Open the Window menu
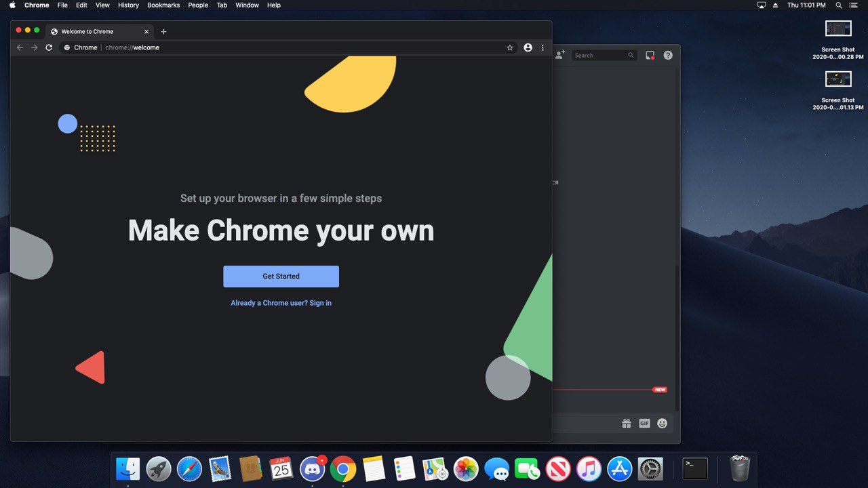The width and height of the screenshot is (868, 488). [x=247, y=5]
